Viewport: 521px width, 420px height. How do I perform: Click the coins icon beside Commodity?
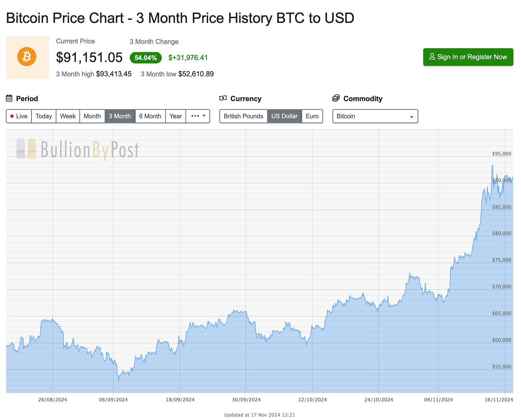coord(336,98)
